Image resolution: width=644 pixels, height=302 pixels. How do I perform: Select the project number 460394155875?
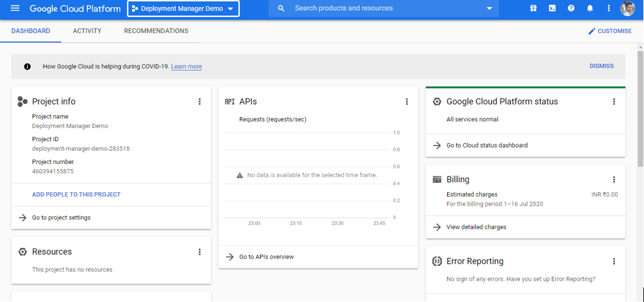(x=53, y=171)
